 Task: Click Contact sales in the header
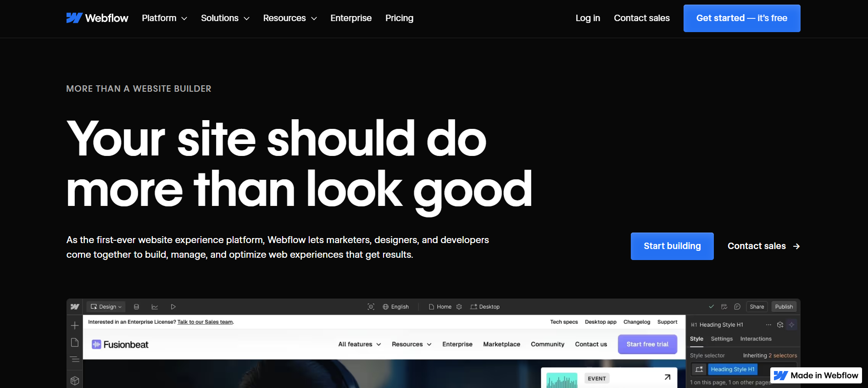click(x=642, y=18)
